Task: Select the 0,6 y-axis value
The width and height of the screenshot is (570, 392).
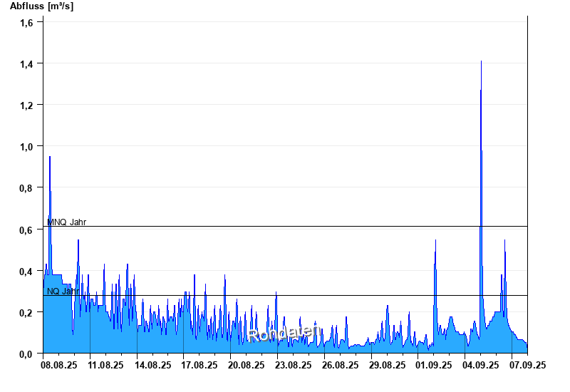Action: pos(26,230)
